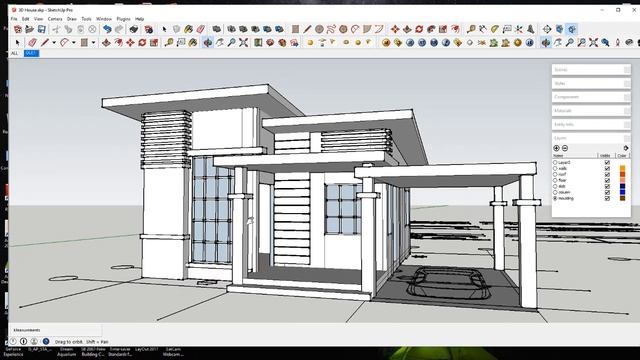Open the Camera menu
640x360 pixels.
(55, 19)
